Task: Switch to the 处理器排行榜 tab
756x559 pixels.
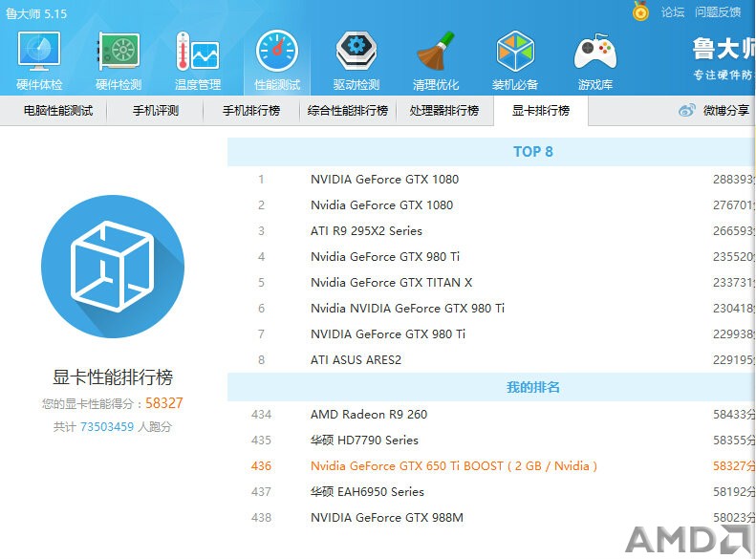Action: click(x=444, y=111)
